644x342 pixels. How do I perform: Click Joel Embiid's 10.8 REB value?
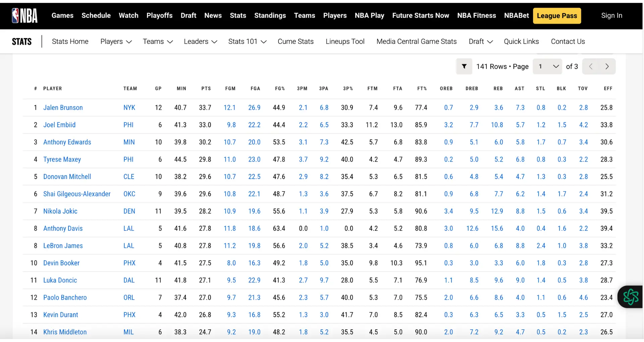[497, 125]
